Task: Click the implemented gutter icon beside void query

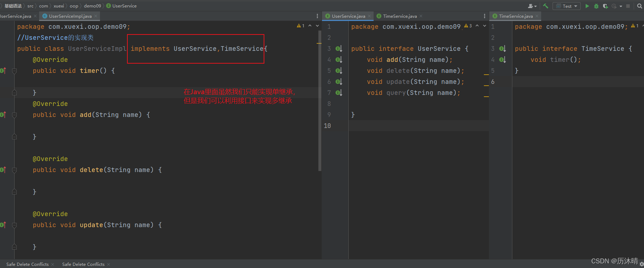Action: click(x=339, y=93)
